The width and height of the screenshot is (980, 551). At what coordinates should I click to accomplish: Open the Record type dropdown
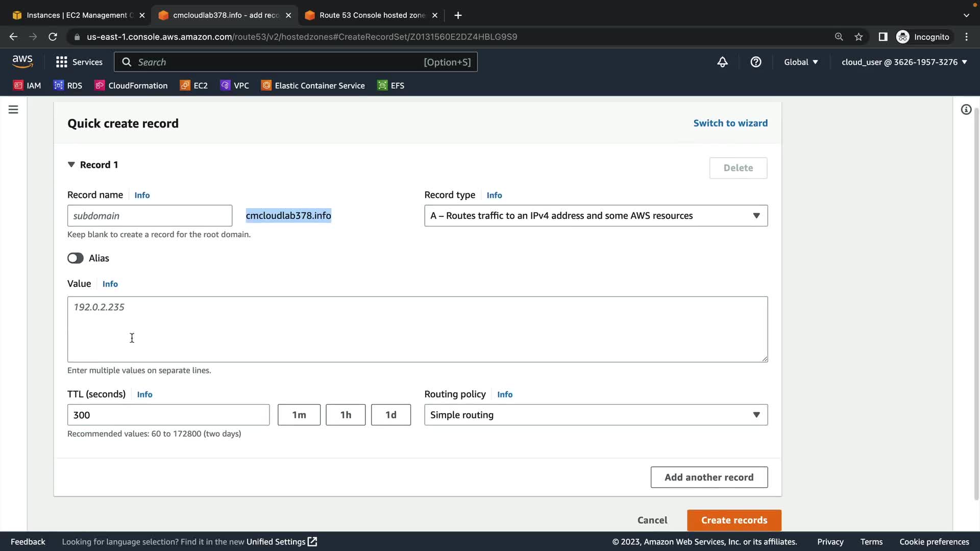pyautogui.click(x=596, y=216)
